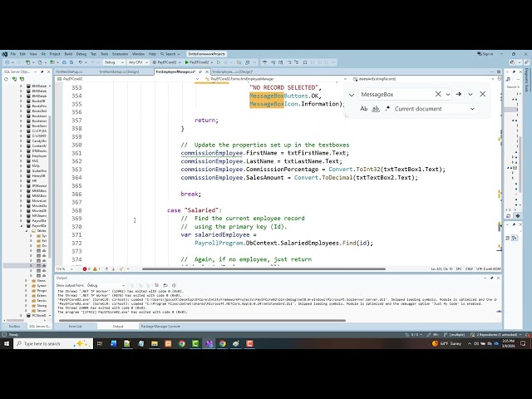532x399 pixels.
Task: Click the warning triangle indicator
Action: tap(96, 269)
